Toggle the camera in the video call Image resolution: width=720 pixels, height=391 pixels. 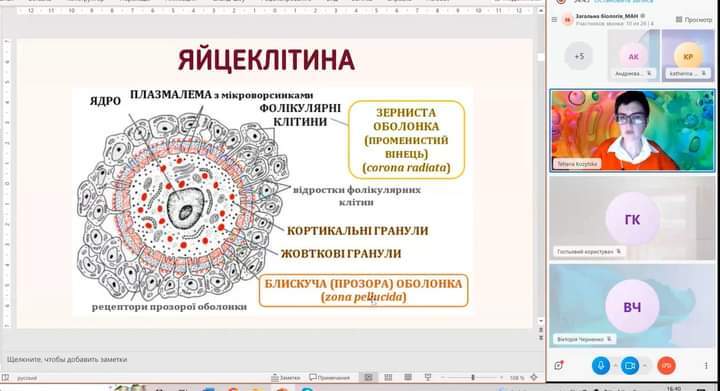[x=630, y=365]
